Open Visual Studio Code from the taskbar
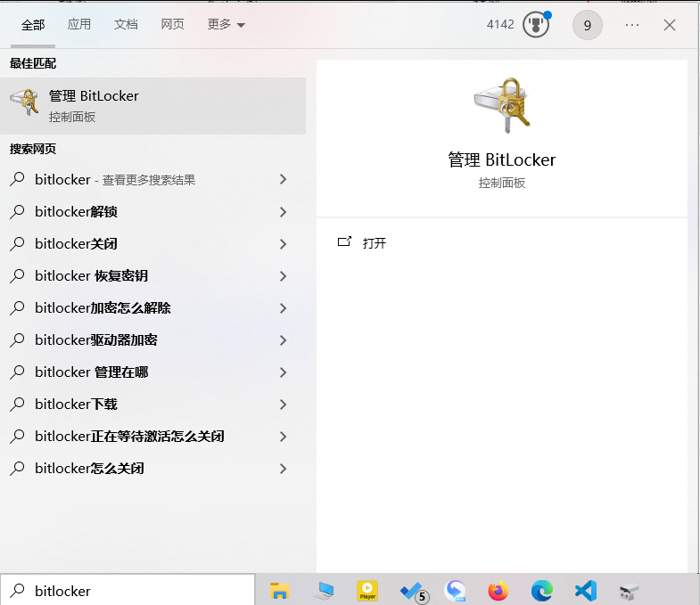 (x=586, y=591)
